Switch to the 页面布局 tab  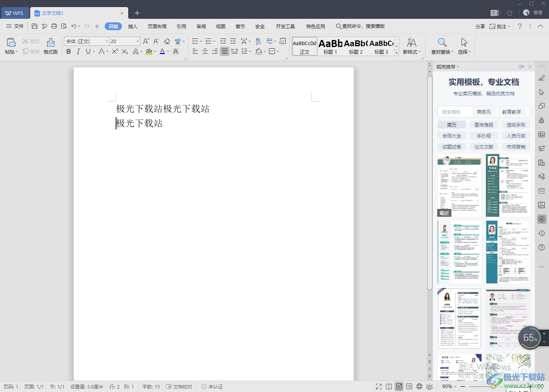[x=157, y=26]
